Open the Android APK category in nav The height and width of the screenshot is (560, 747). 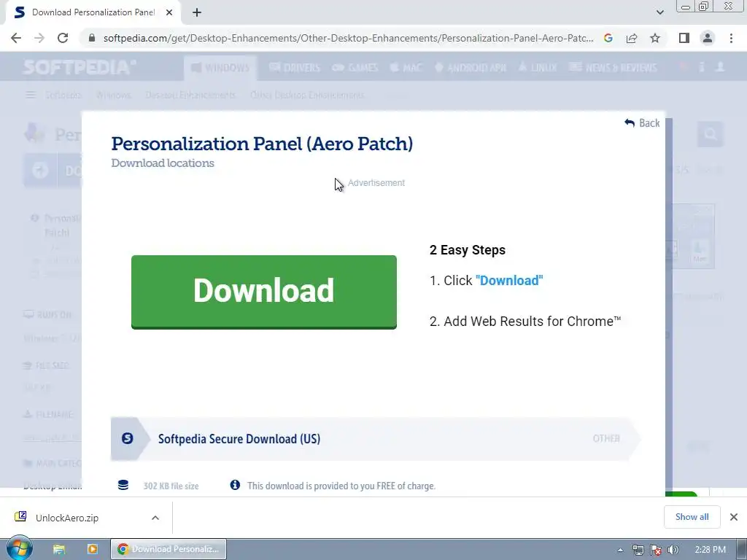(x=471, y=68)
